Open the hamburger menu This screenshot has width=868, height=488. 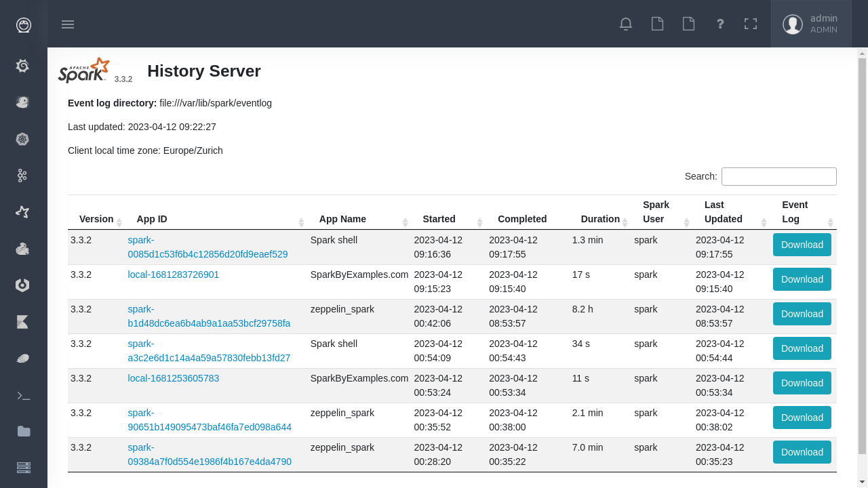click(68, 24)
